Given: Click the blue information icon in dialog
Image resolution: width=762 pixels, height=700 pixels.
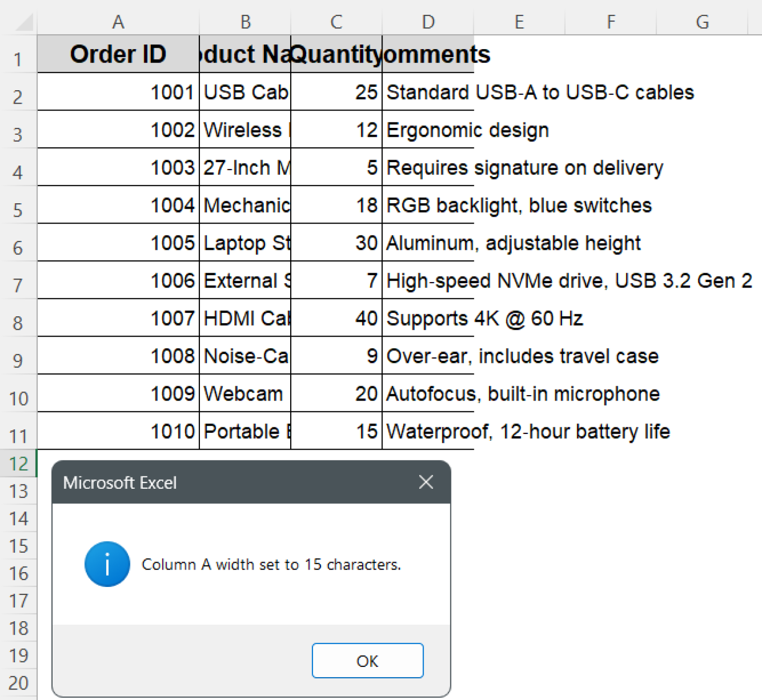Looking at the screenshot, I should 107,564.
